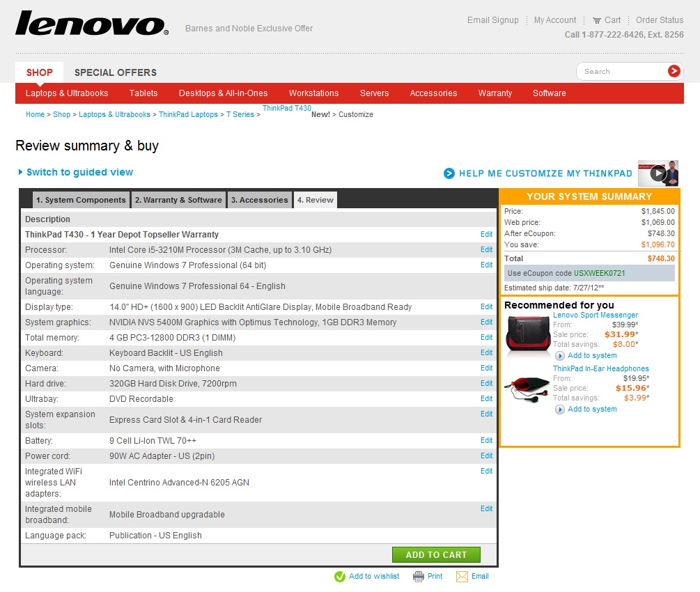Edit the System expansion slots row
Screen dimensions: 700x592
pyautogui.click(x=487, y=414)
